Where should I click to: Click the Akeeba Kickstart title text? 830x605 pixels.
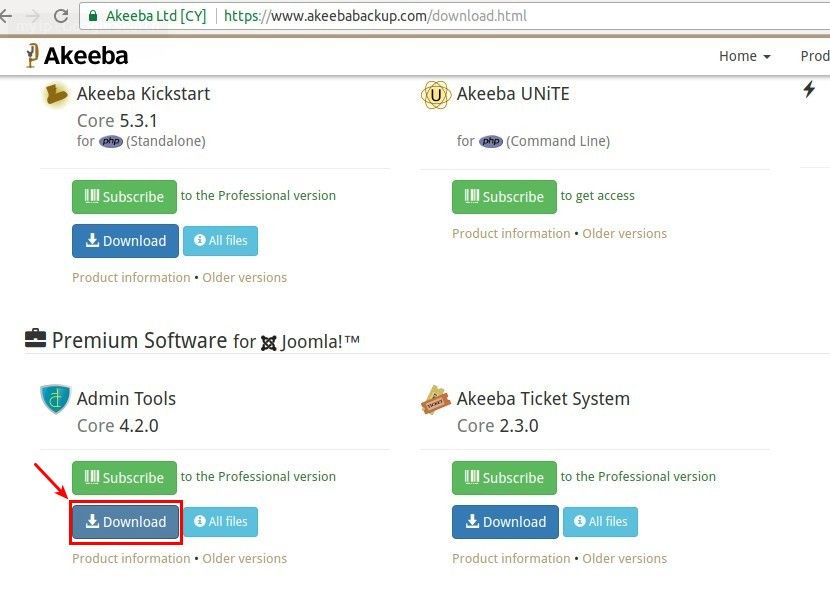coord(143,94)
